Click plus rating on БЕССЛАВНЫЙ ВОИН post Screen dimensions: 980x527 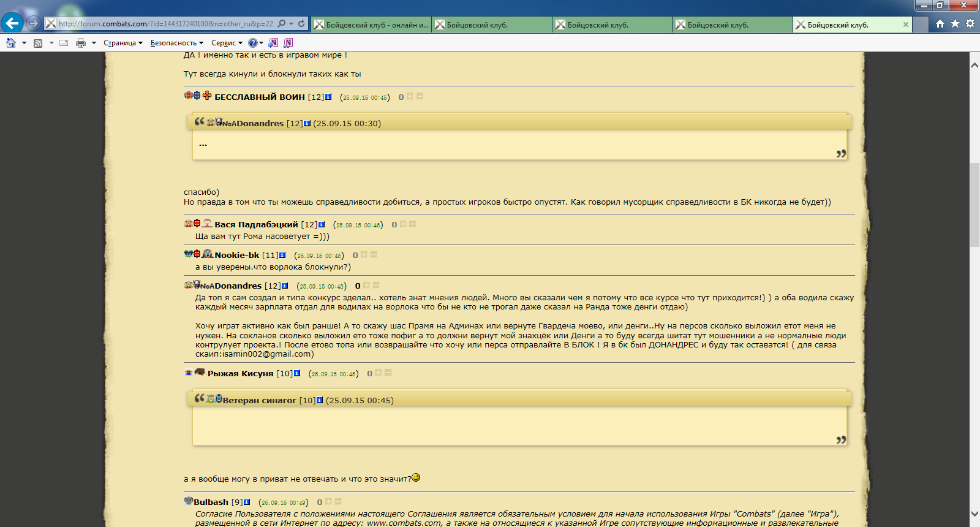pyautogui.click(x=410, y=96)
